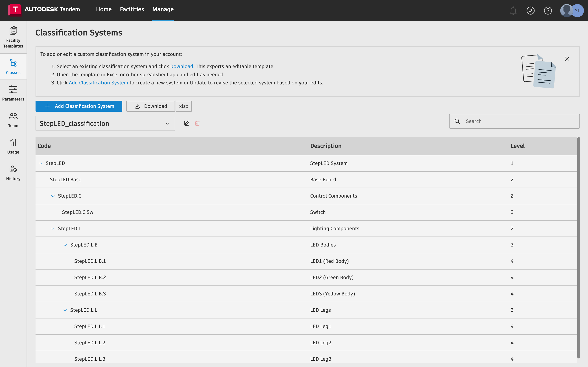Viewport: 588px width, 367px height.
Task: Delete the selected classification system
Action: pyautogui.click(x=197, y=123)
